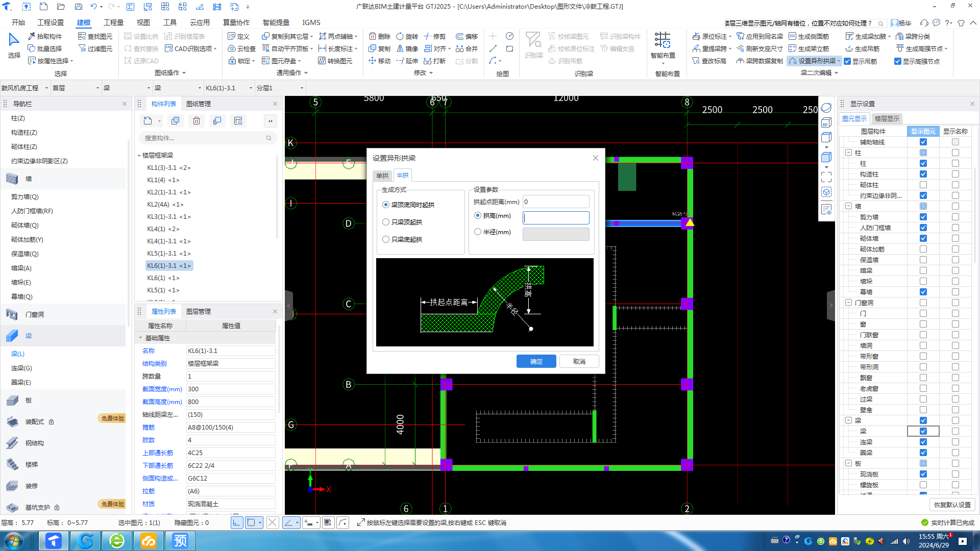Open the floor dropdown showing 首层
The width and height of the screenshot is (980, 551).
click(75, 88)
